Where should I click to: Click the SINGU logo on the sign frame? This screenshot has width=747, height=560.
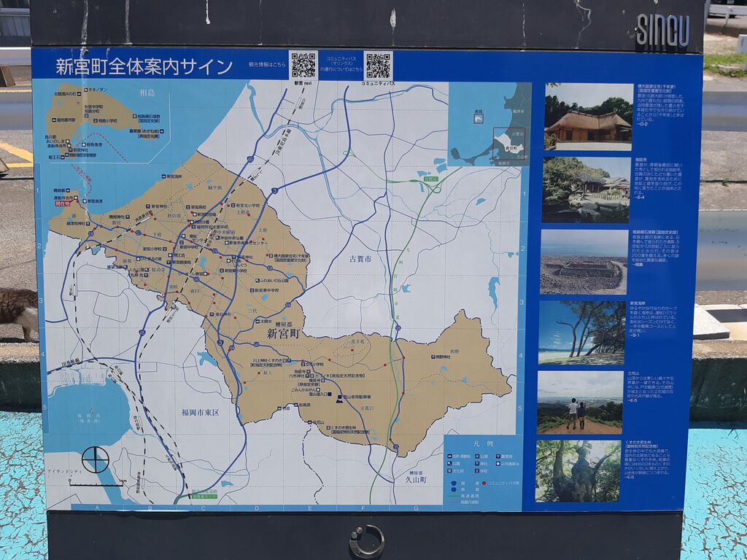(662, 31)
